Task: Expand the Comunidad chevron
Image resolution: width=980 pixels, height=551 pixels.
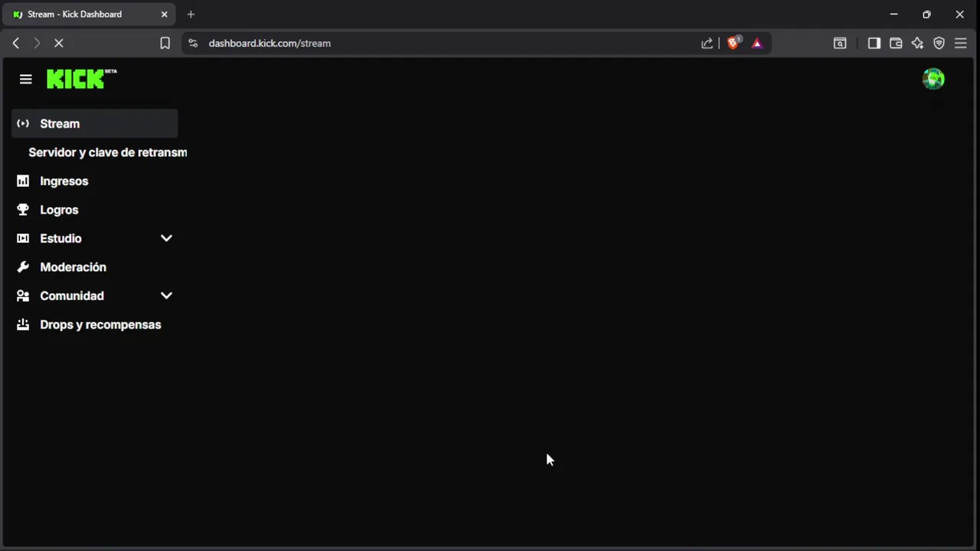Action: [x=166, y=295]
